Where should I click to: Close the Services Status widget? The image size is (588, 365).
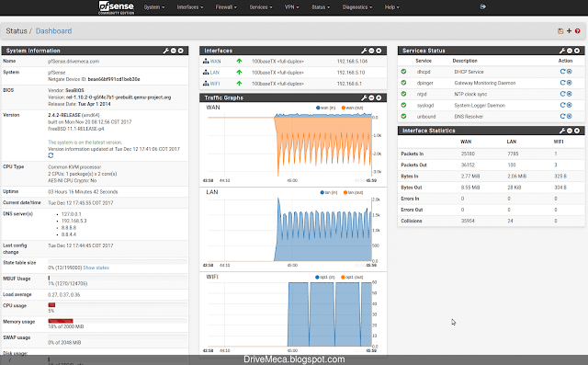[x=577, y=51]
